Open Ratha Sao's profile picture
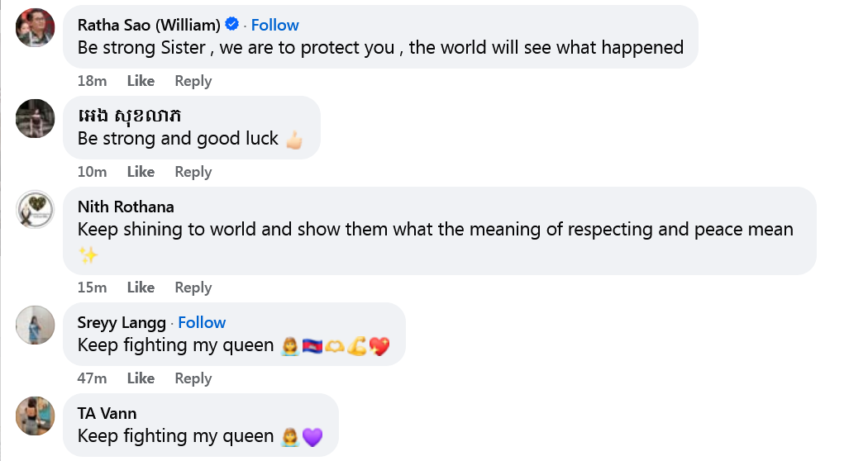868x461 pixels. [x=35, y=27]
